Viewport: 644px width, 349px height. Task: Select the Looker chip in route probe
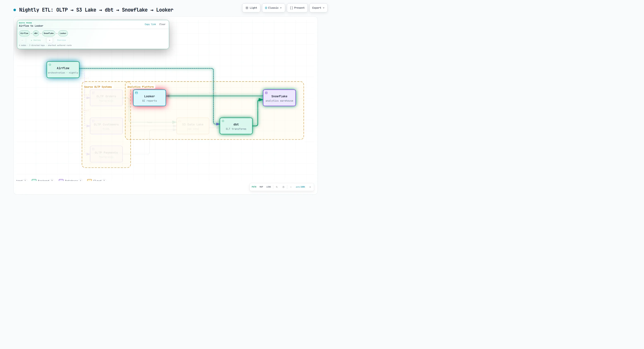pos(63,33)
